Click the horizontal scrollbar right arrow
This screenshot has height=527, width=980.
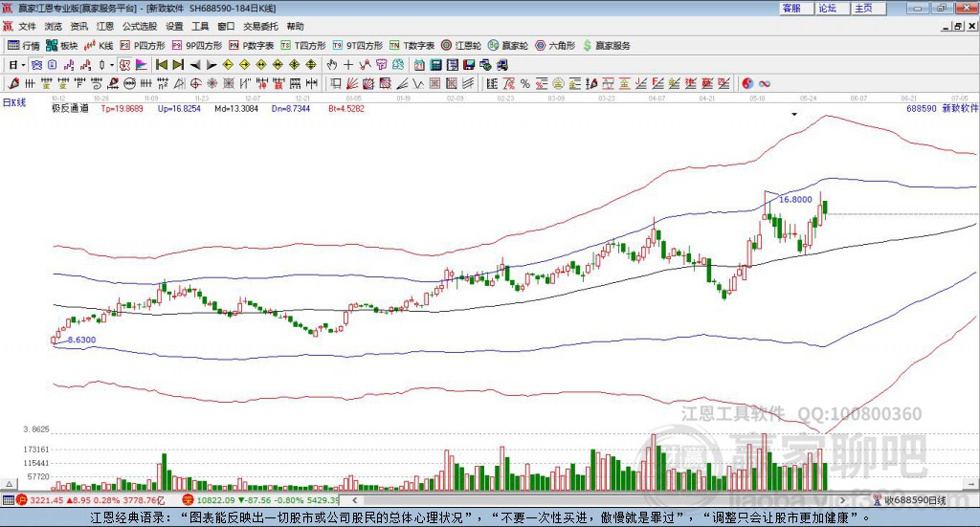point(842,500)
